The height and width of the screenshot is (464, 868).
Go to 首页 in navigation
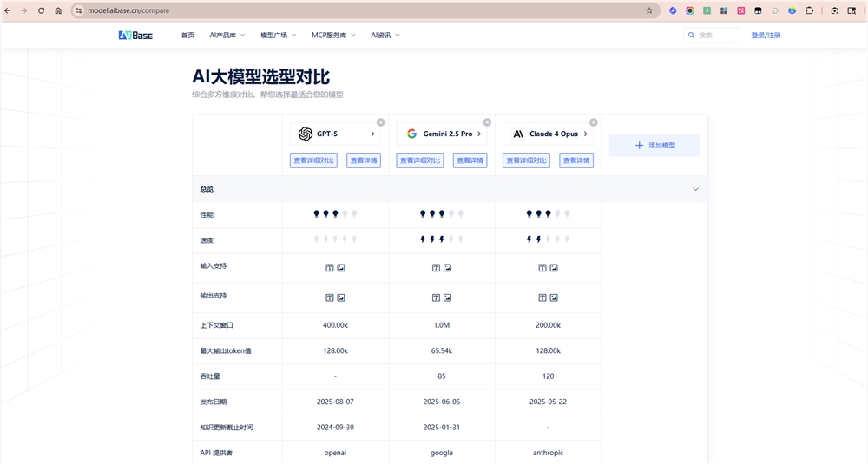[x=187, y=36]
